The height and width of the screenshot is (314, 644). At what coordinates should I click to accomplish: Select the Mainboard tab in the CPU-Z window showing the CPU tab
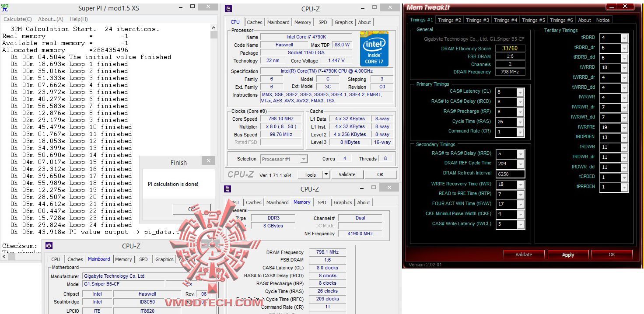tap(278, 22)
